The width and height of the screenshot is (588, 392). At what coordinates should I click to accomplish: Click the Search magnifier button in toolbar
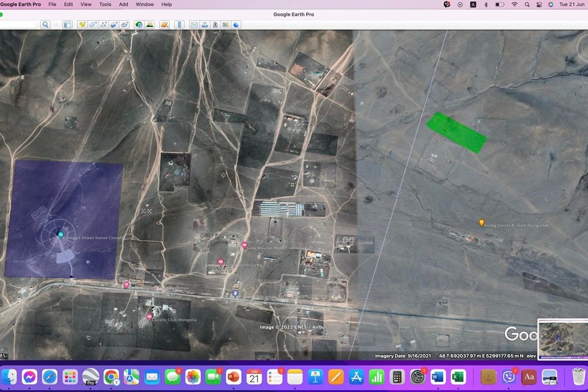coord(45,25)
